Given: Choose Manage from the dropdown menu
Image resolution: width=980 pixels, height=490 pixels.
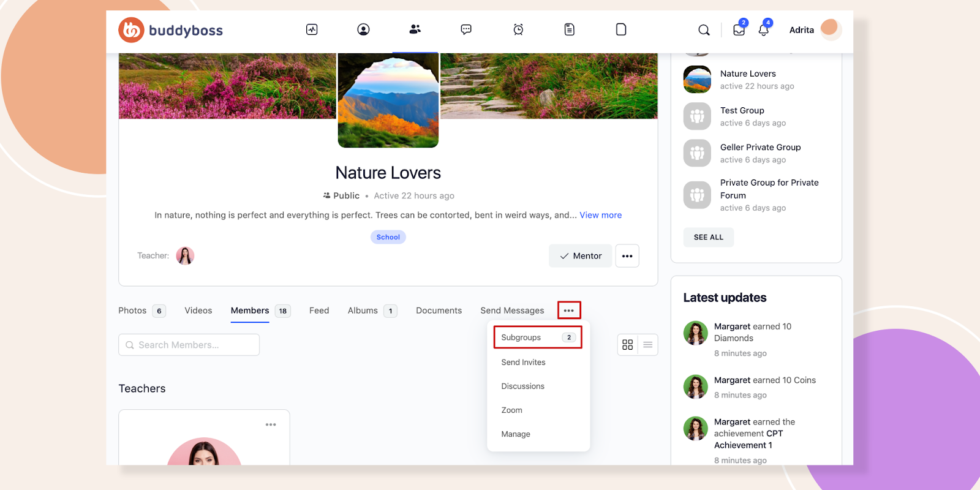Looking at the screenshot, I should coord(516,434).
